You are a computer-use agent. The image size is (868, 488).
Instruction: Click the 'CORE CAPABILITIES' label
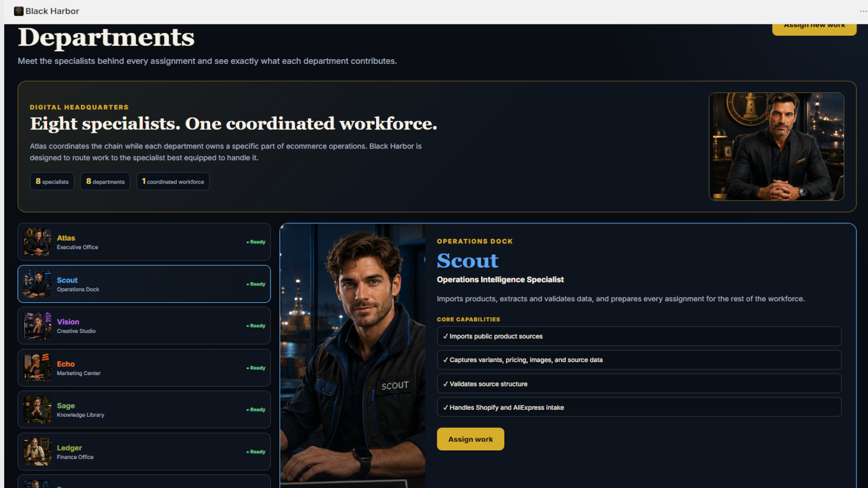[469, 319]
